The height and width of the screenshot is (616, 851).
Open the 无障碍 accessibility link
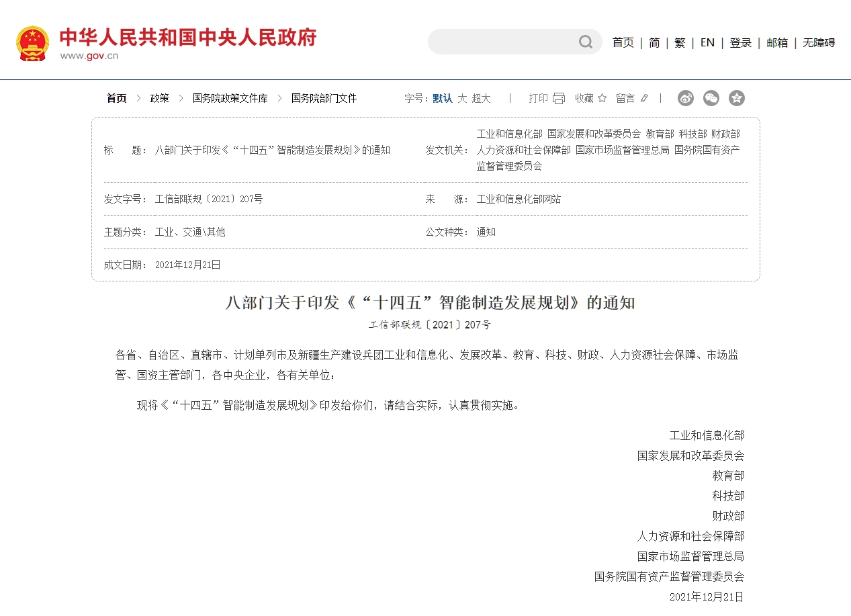click(818, 42)
